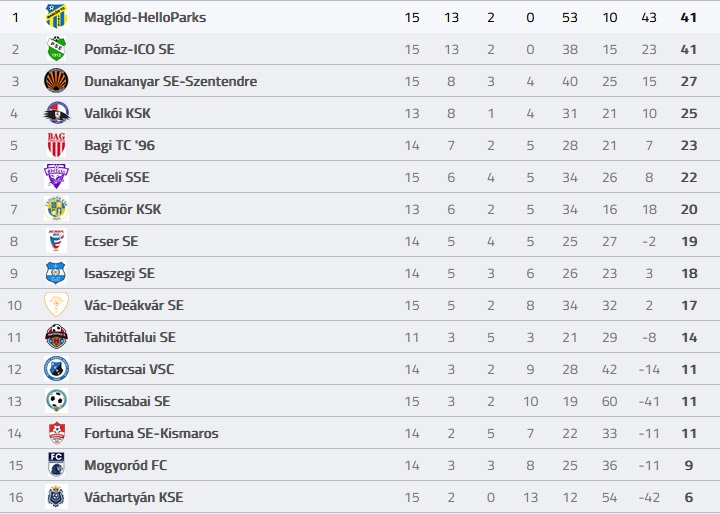Click the Kistarcsai VSC blue circular badge
Image resolution: width=720 pixels, height=514 pixels.
(x=56, y=369)
